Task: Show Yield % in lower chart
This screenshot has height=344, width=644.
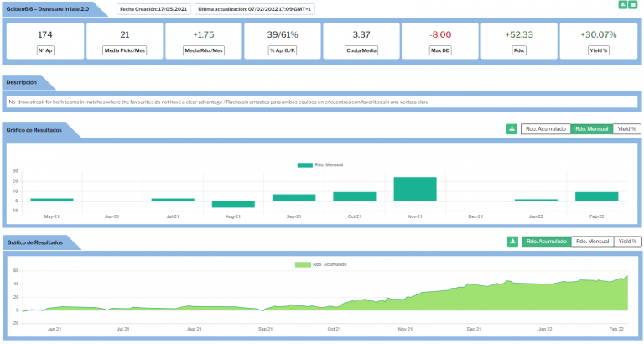Action: pyautogui.click(x=626, y=242)
